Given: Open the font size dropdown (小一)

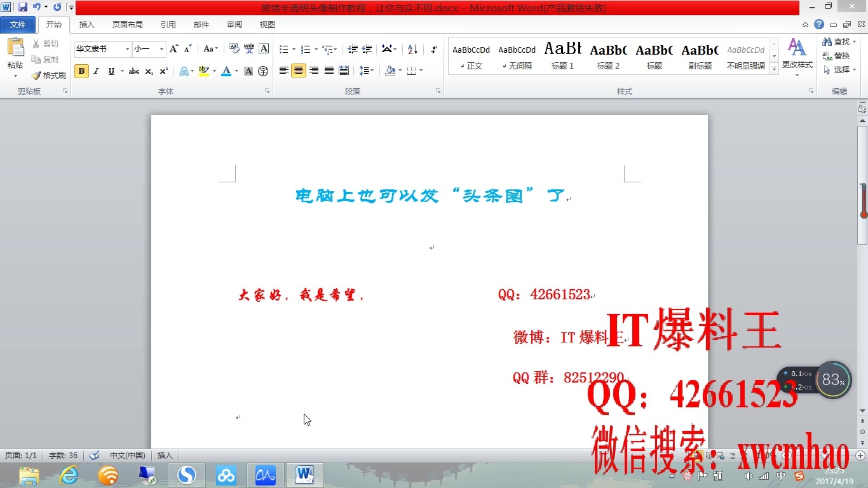Looking at the screenshot, I should [162, 49].
